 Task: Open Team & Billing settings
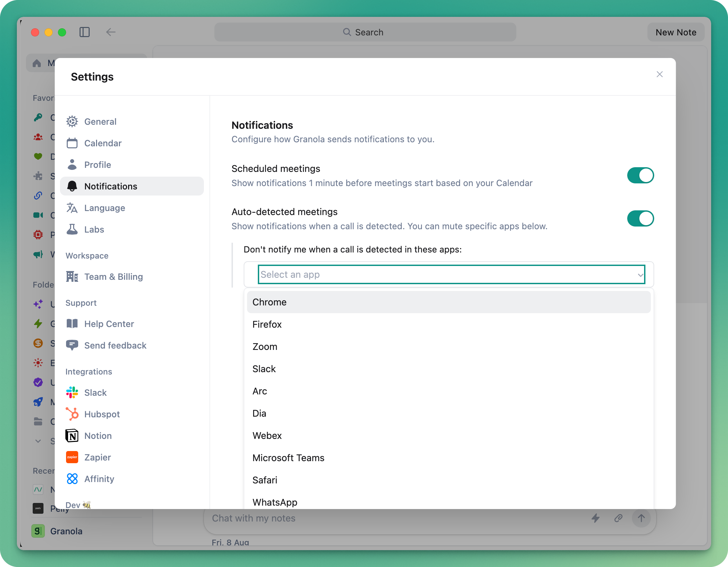click(132, 276)
